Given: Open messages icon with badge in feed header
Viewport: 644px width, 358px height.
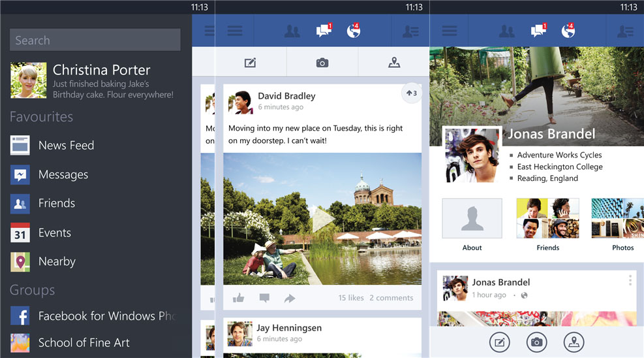Looking at the screenshot, I should 324,31.
